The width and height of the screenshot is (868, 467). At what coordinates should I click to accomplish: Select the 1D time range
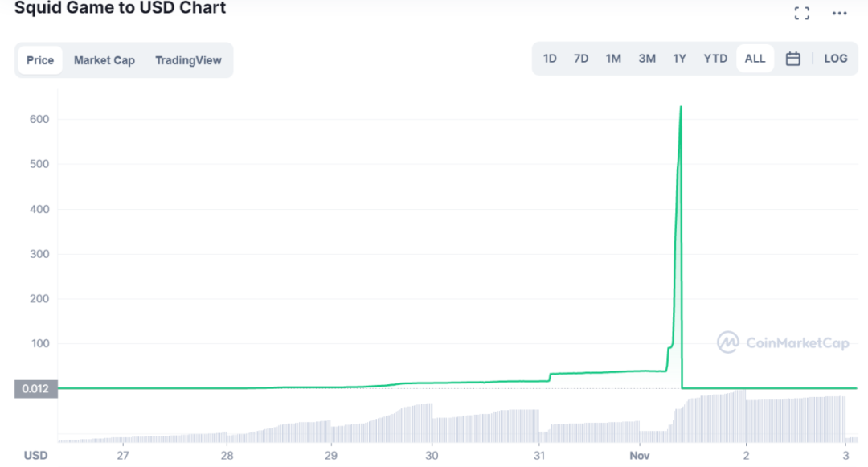550,59
